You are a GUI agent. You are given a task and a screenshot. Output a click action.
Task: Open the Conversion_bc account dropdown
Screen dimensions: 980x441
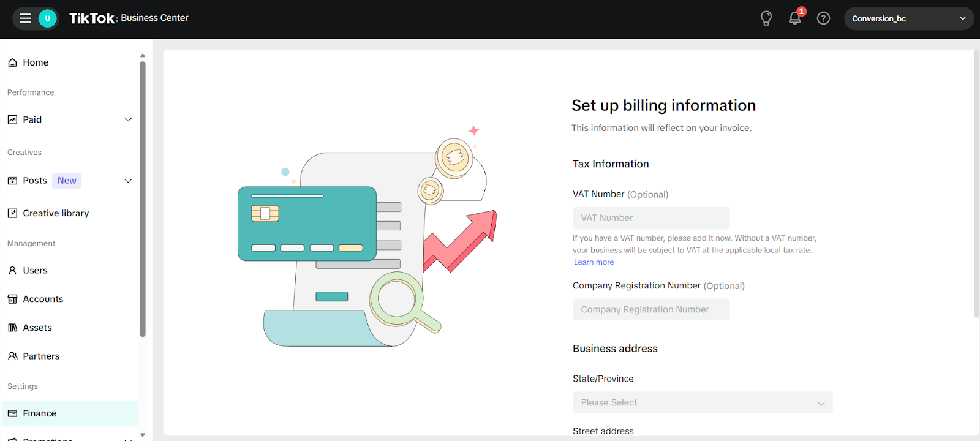(908, 18)
